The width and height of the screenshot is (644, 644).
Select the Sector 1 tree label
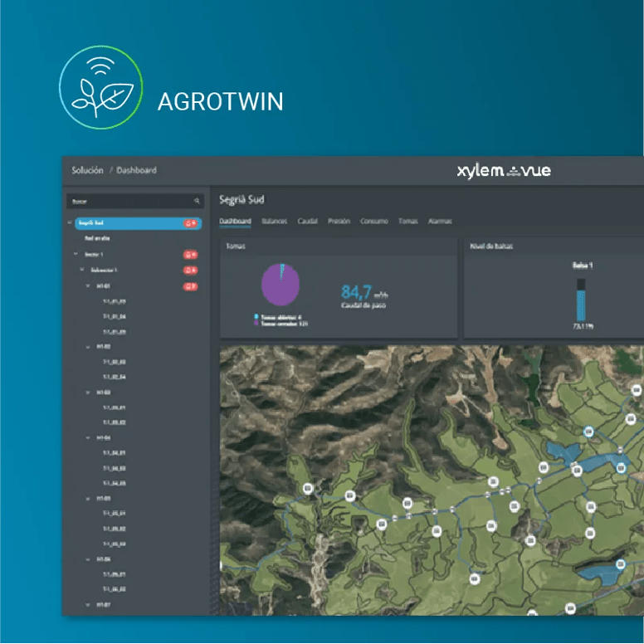(94, 255)
